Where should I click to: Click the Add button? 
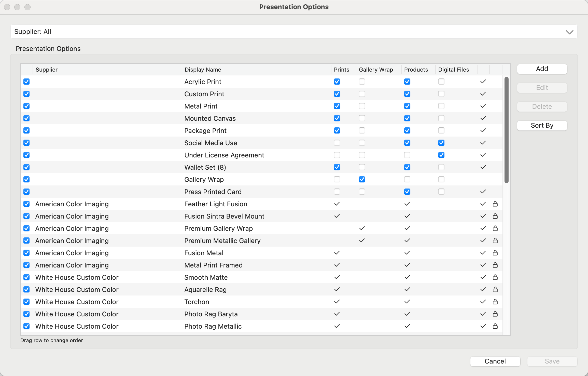tap(542, 69)
